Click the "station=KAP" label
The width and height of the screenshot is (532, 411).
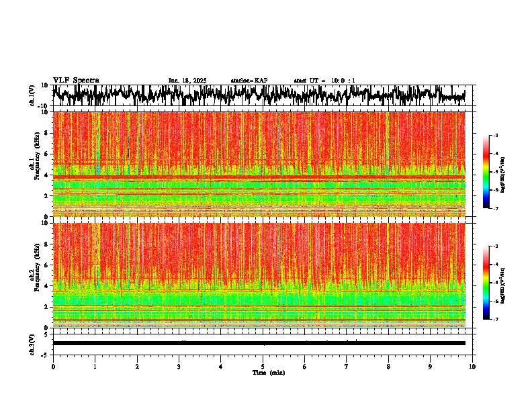(x=249, y=81)
